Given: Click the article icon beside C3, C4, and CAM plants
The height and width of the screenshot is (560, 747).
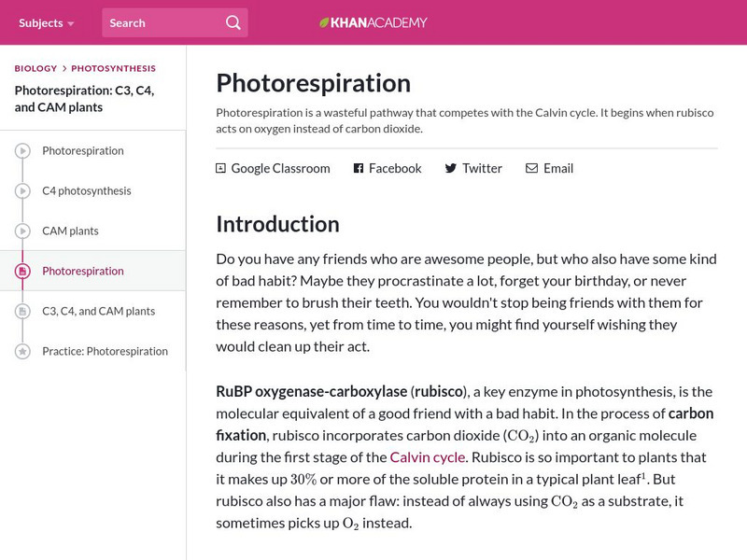Looking at the screenshot, I should pos(22,312).
